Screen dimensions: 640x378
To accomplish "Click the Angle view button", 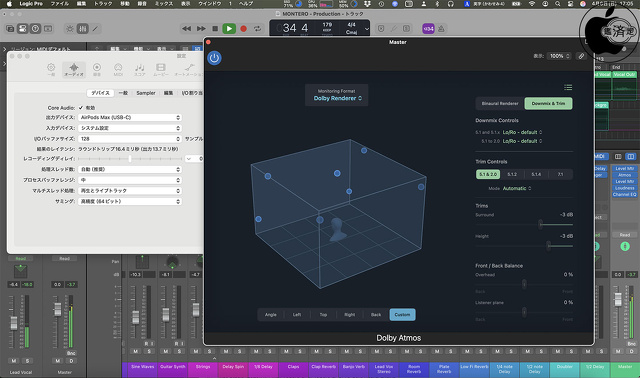I will point(271,315).
